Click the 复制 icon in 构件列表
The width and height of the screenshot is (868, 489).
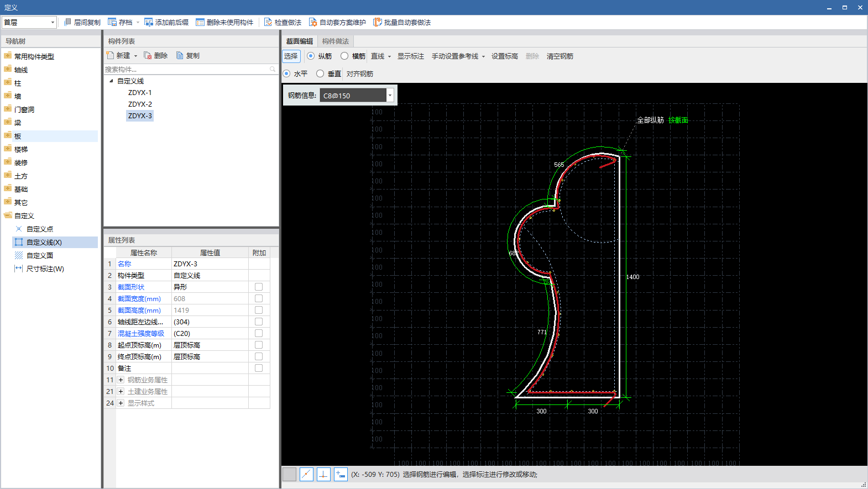pyautogui.click(x=180, y=55)
